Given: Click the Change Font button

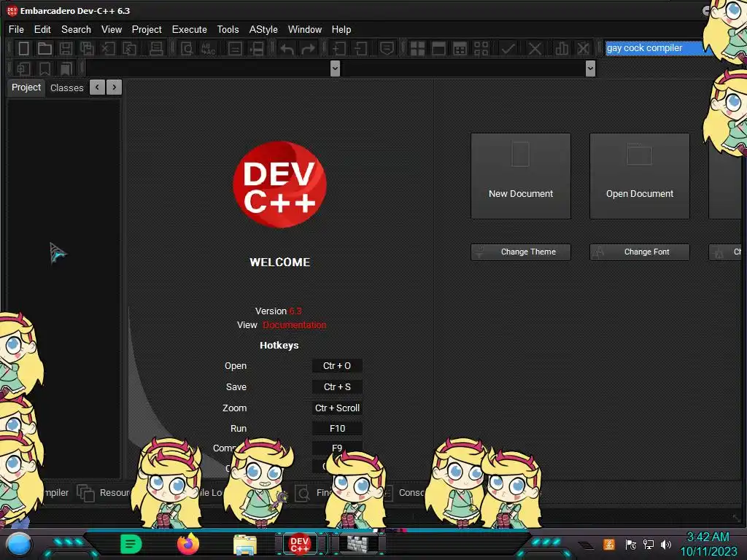Looking at the screenshot, I should (639, 252).
